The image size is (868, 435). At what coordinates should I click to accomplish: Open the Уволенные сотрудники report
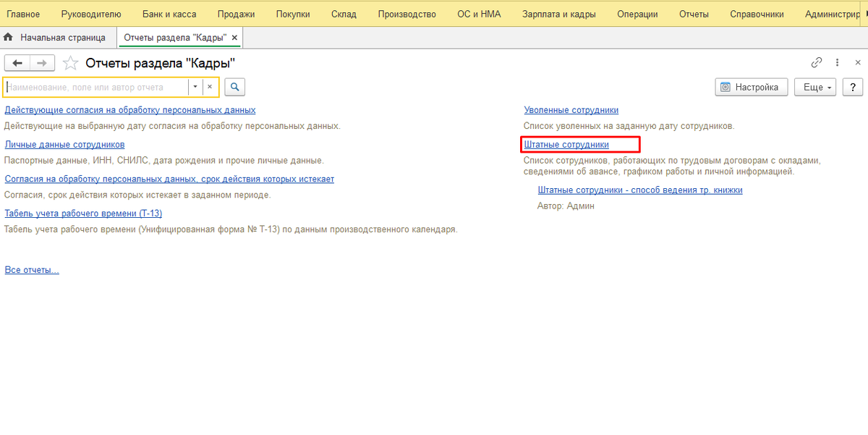[571, 110]
